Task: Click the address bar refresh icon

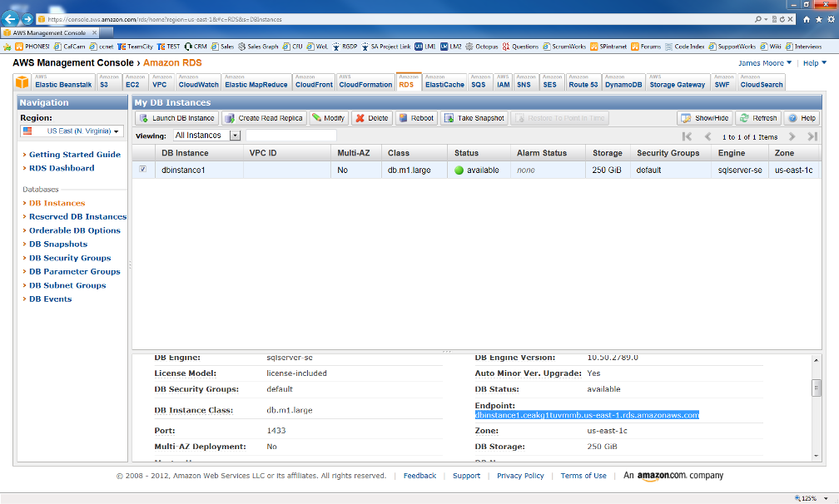Action: (782, 19)
